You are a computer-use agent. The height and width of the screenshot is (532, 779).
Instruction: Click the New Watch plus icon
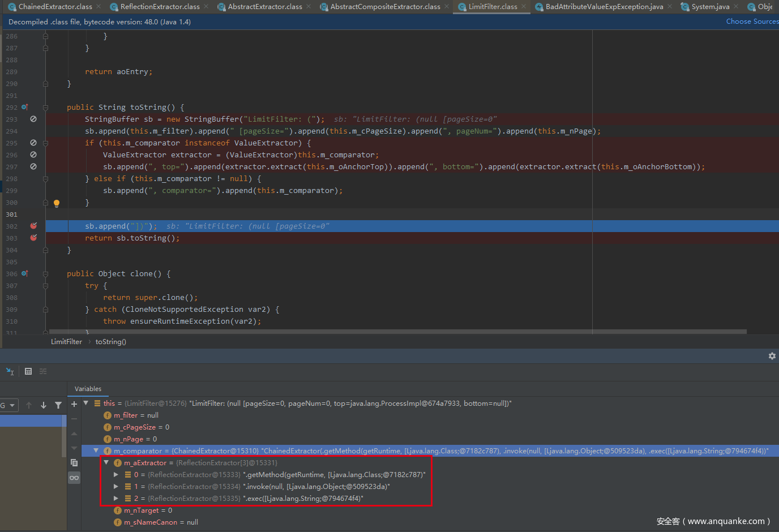(74, 404)
